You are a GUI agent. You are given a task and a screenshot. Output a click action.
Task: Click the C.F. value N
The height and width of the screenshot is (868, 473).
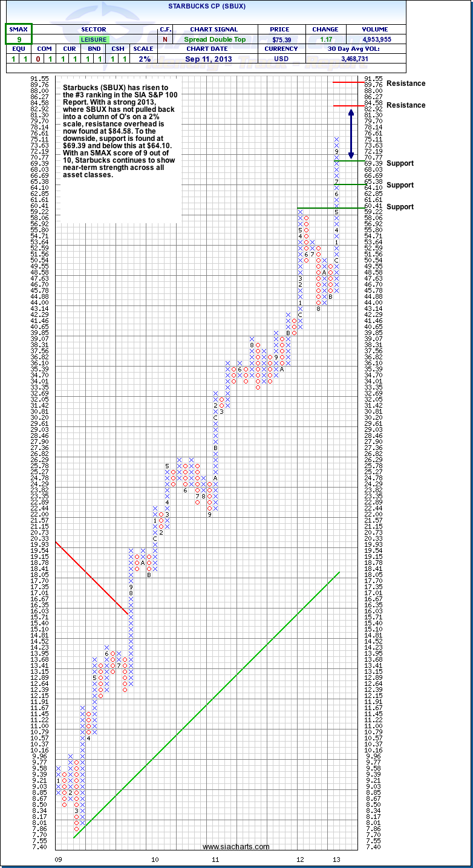pyautogui.click(x=165, y=39)
